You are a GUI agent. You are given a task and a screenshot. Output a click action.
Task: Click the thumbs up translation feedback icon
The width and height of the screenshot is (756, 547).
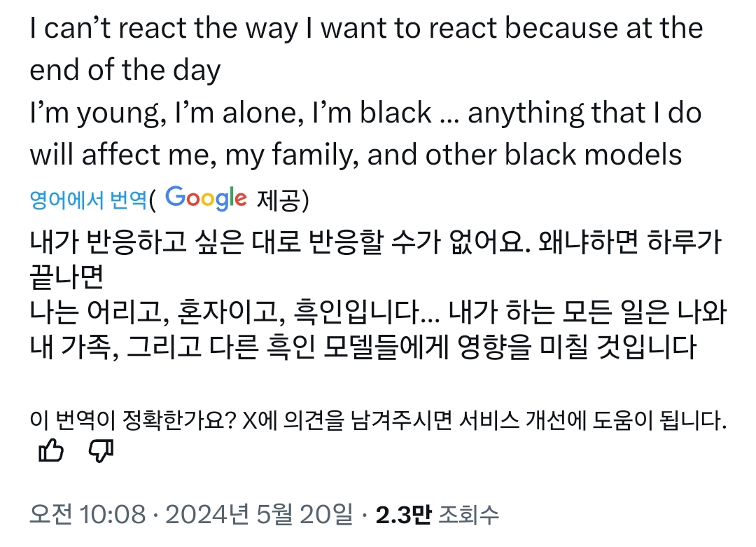[x=50, y=452]
